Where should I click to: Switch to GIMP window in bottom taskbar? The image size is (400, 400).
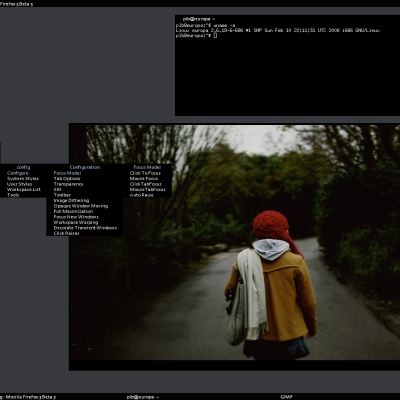[286, 397]
